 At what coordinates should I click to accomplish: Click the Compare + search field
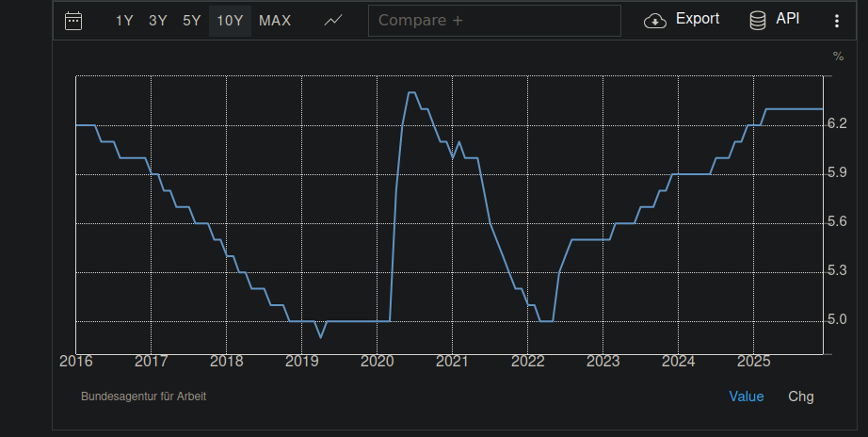(x=494, y=21)
